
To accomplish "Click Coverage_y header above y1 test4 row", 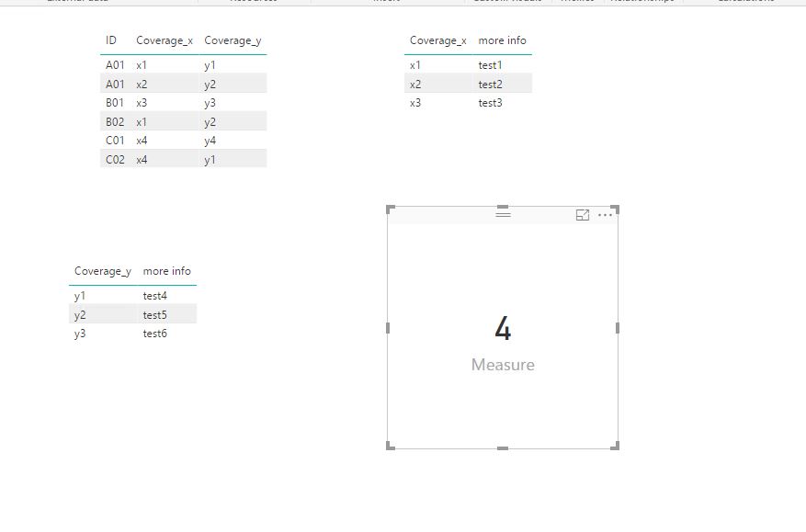I will click(103, 271).
